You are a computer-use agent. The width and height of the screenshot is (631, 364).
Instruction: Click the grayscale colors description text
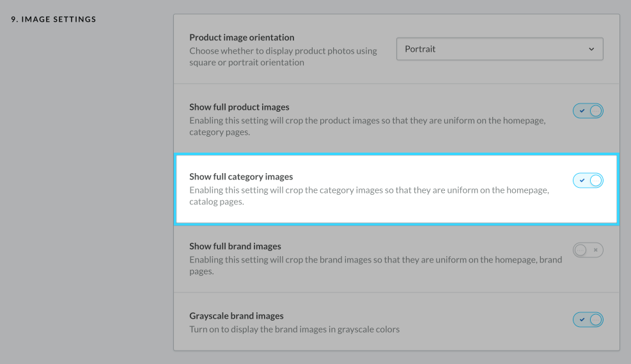coord(294,330)
